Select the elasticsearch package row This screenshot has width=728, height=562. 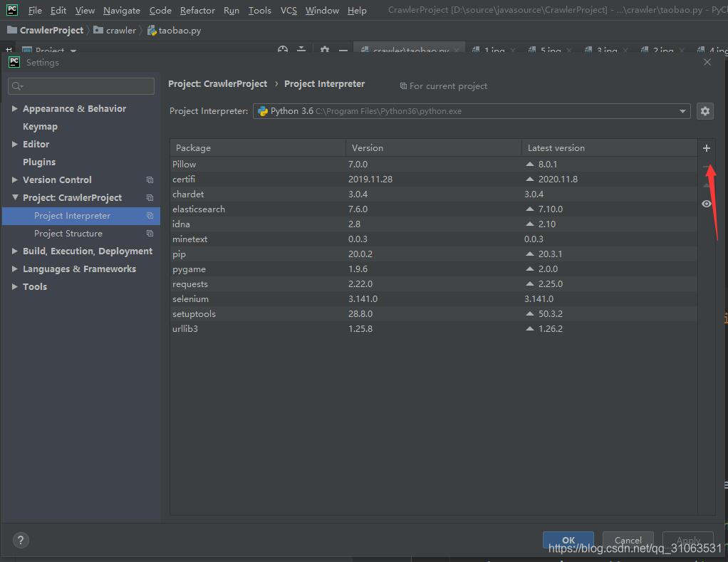point(433,209)
